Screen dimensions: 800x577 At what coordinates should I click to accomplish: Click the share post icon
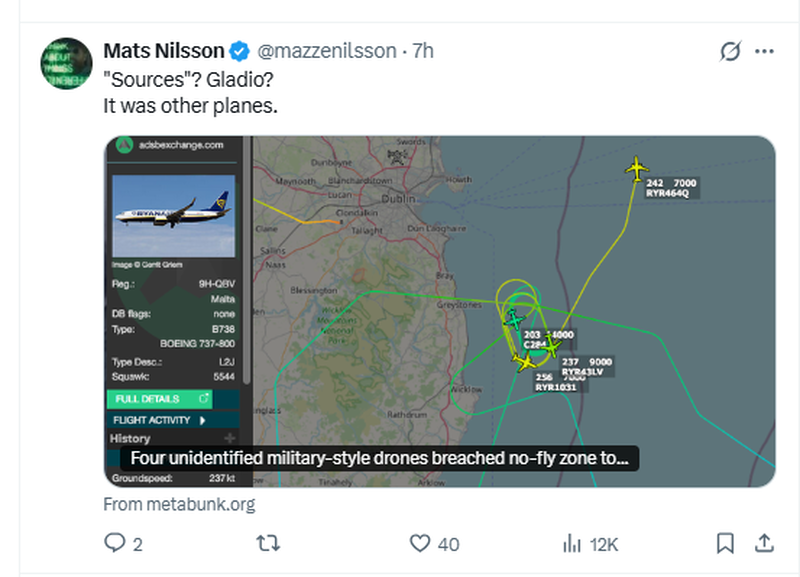point(763,543)
